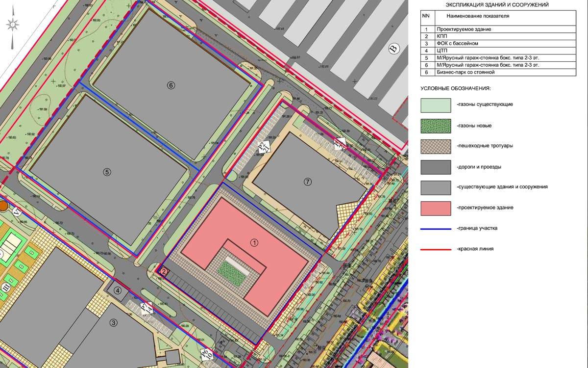Click the 'УСЛОВНЫЕ ОБОЗНАЧЕНИЯ:' legend heading
Screen dimensions: 588x368
(456, 88)
